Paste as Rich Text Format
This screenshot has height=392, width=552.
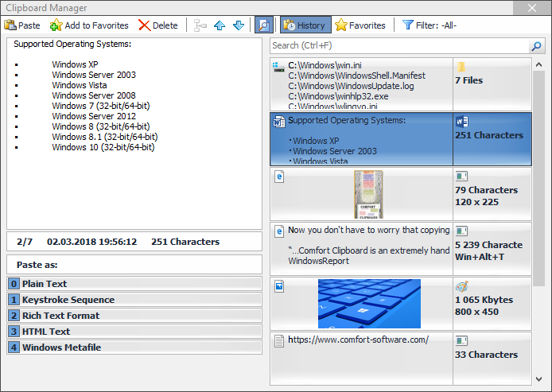coord(134,316)
